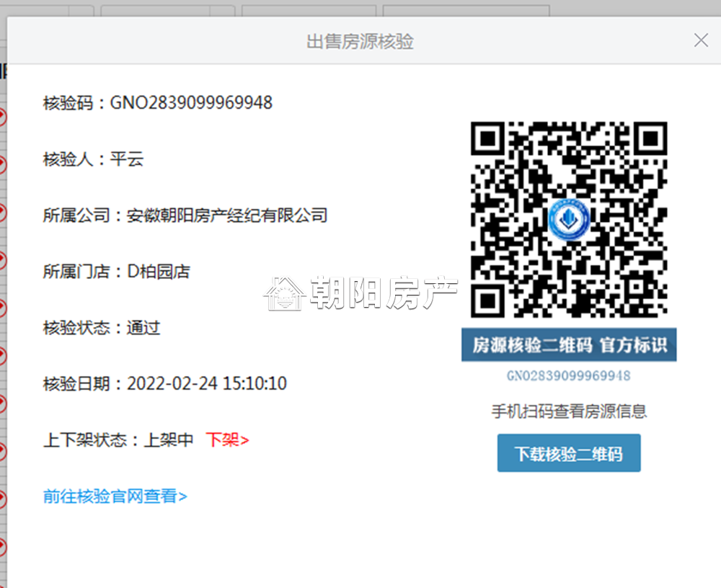Click the 手机扫码查看房源信息 caption

click(x=569, y=411)
